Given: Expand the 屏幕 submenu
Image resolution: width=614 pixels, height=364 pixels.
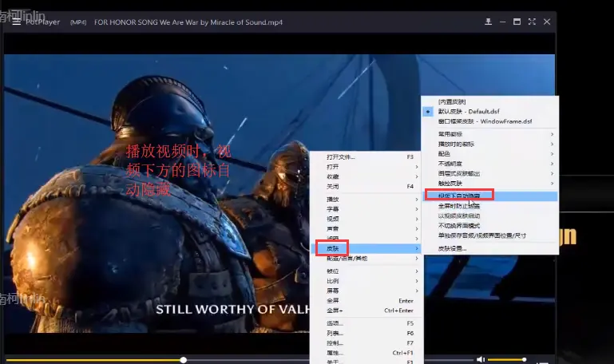Looking at the screenshot, I should (x=366, y=291).
